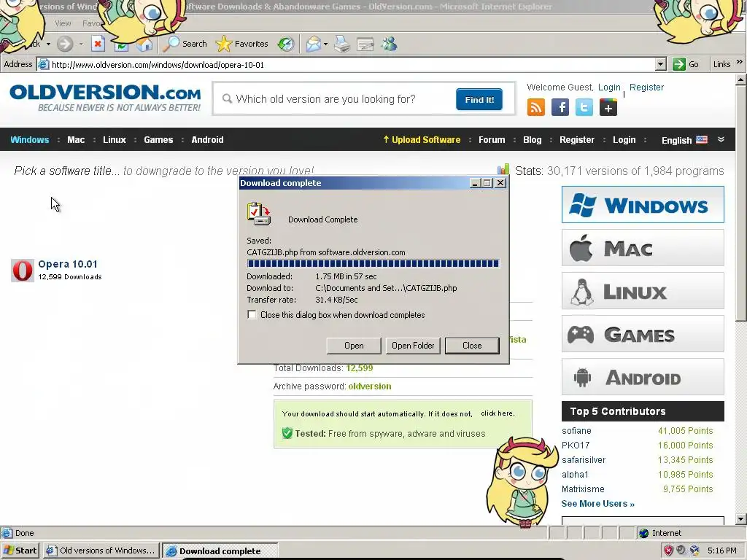Switch to Old versions of Windows taskbar item
This screenshot has width=747, height=560.
click(101, 551)
